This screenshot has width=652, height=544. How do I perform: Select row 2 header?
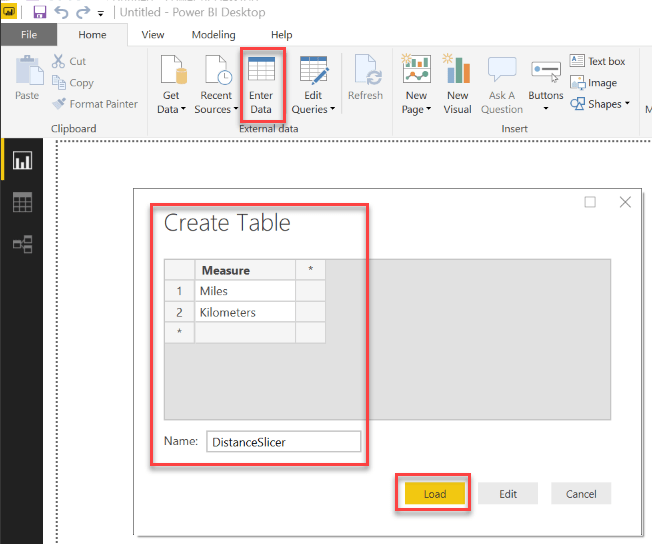179,312
